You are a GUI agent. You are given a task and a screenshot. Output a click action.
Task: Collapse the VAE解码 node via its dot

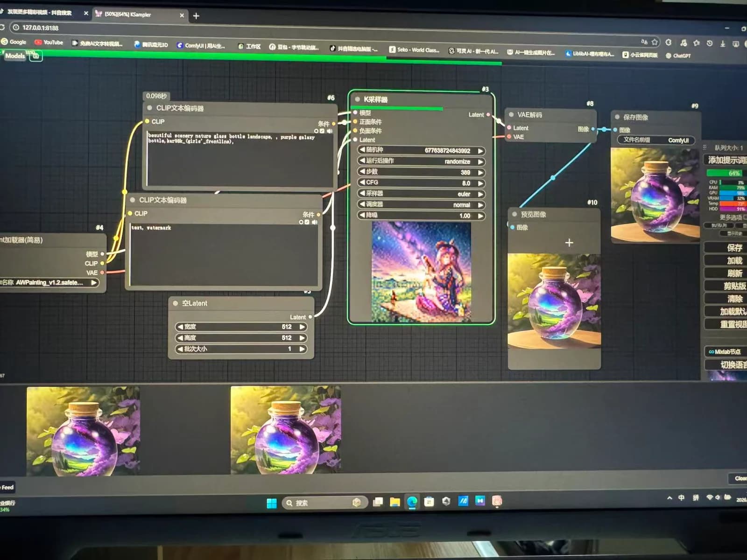click(x=511, y=114)
